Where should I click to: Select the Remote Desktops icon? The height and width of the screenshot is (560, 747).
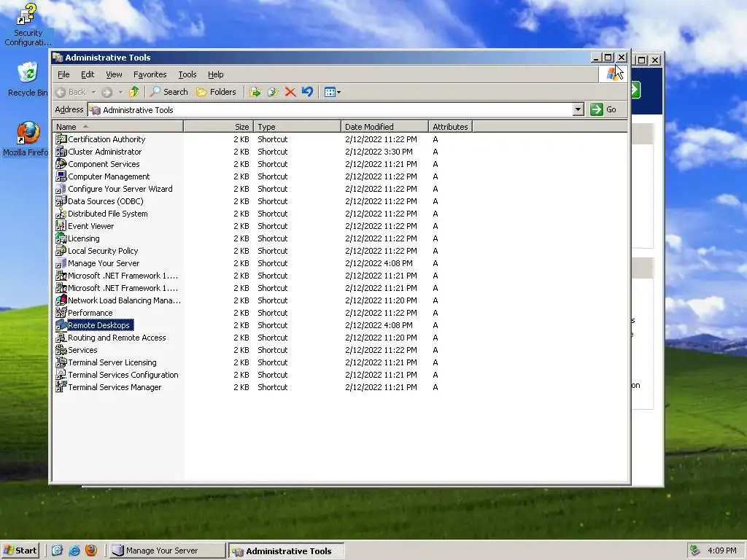(61, 324)
